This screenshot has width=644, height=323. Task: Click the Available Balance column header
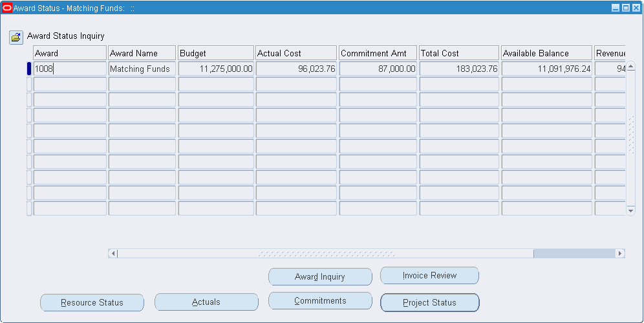[546, 53]
